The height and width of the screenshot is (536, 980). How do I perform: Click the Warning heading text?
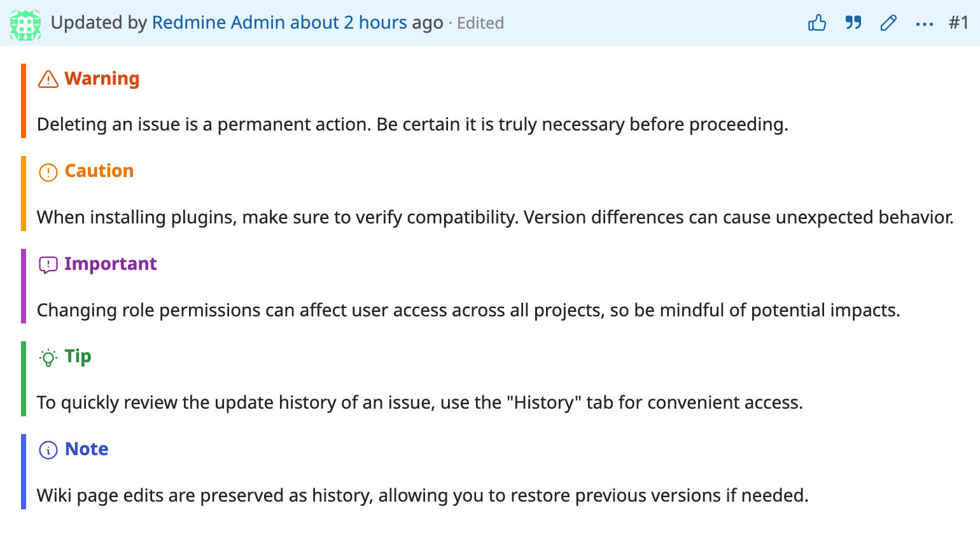coord(102,78)
